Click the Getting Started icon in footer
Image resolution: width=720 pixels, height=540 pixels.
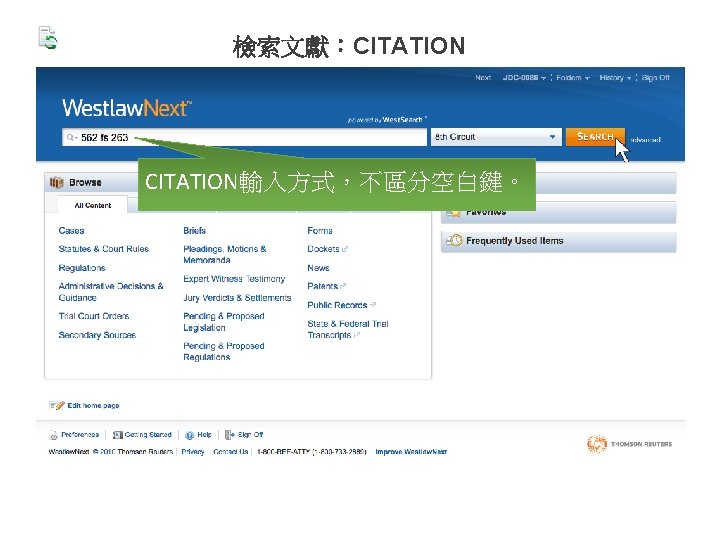coord(118,435)
